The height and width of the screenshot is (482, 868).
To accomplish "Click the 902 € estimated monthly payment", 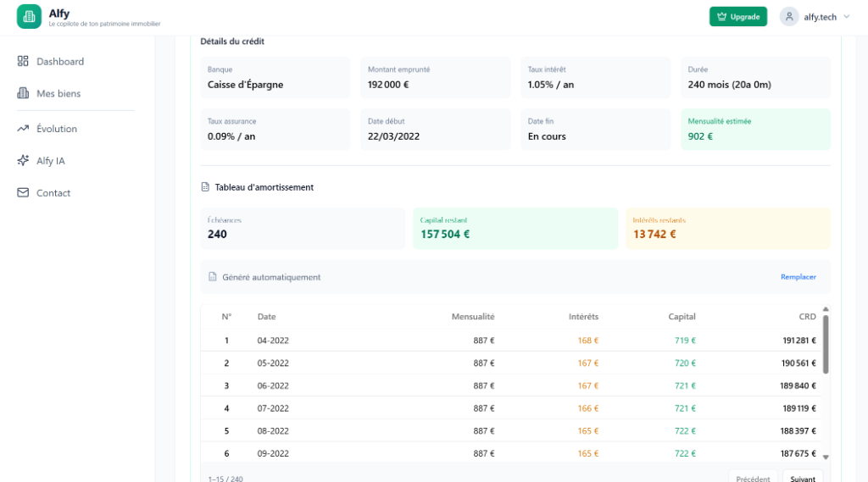I will click(x=700, y=136).
